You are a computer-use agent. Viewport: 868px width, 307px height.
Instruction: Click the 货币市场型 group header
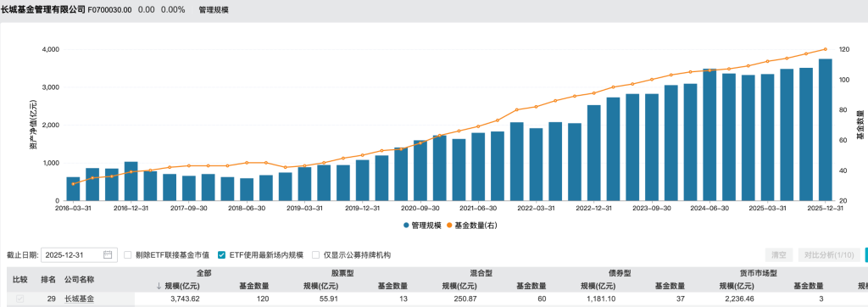(759, 273)
